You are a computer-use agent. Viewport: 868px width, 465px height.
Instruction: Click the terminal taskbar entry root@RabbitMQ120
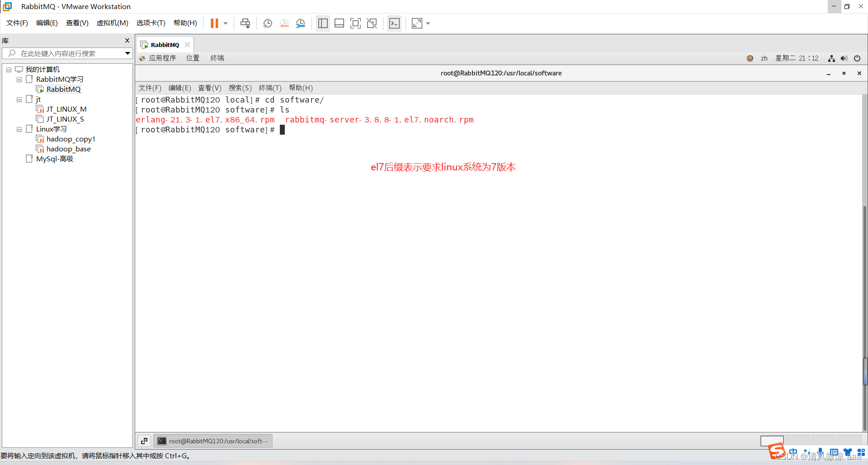tap(213, 441)
